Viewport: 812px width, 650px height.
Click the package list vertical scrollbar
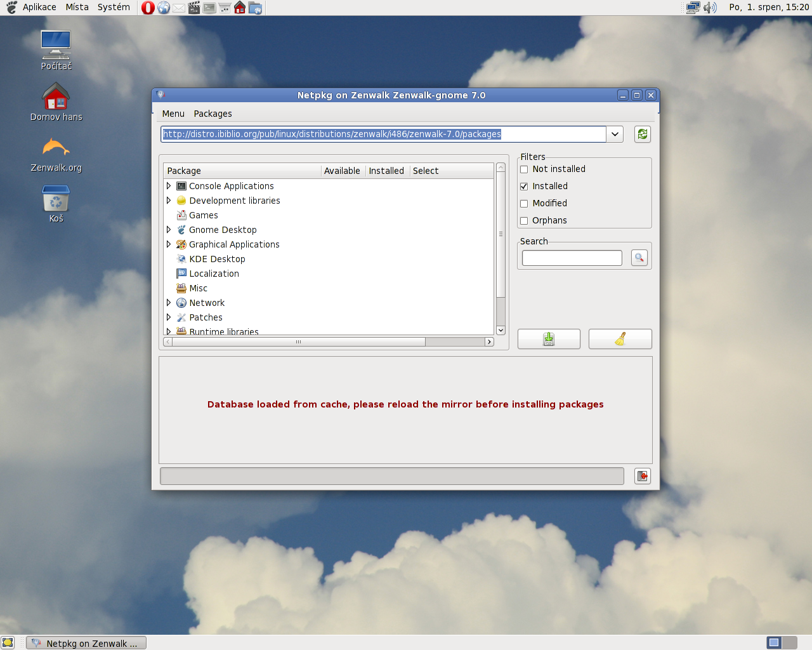[501, 234]
